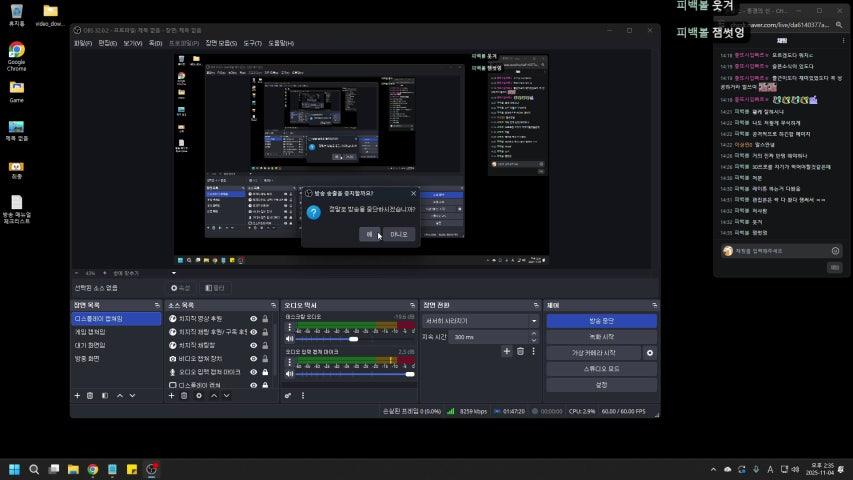Open the 도구(T) menu
Viewport: 853px width, 480px height.
[x=252, y=43]
